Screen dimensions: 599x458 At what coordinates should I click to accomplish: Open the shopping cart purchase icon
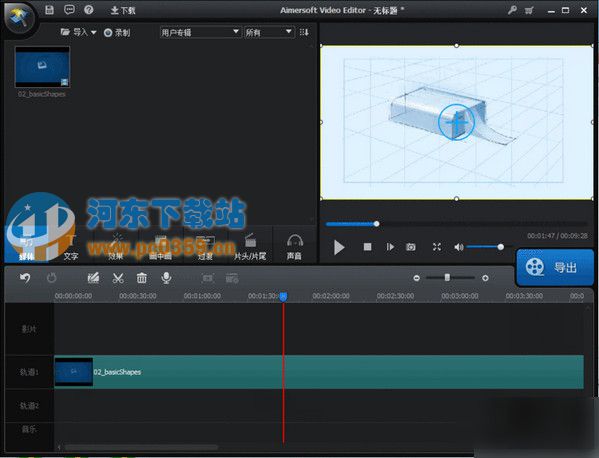click(529, 10)
